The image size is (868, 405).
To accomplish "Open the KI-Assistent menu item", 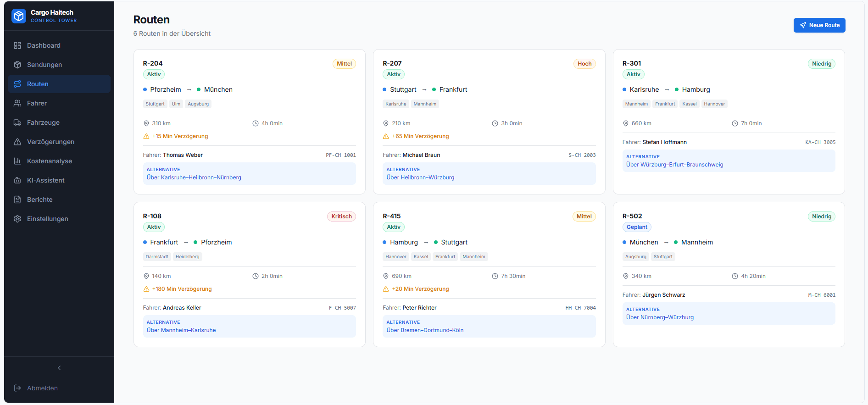I will (x=59, y=180).
